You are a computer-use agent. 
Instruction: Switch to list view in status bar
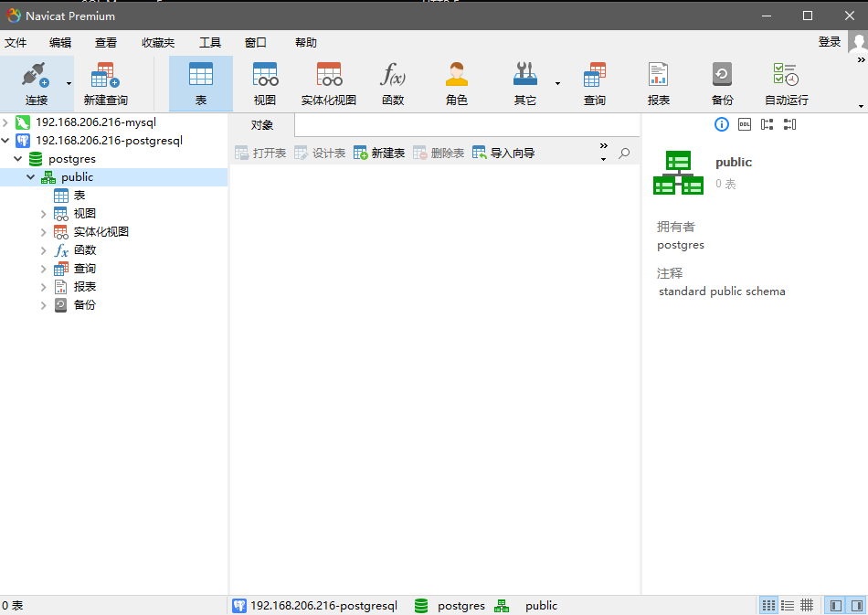coord(788,606)
